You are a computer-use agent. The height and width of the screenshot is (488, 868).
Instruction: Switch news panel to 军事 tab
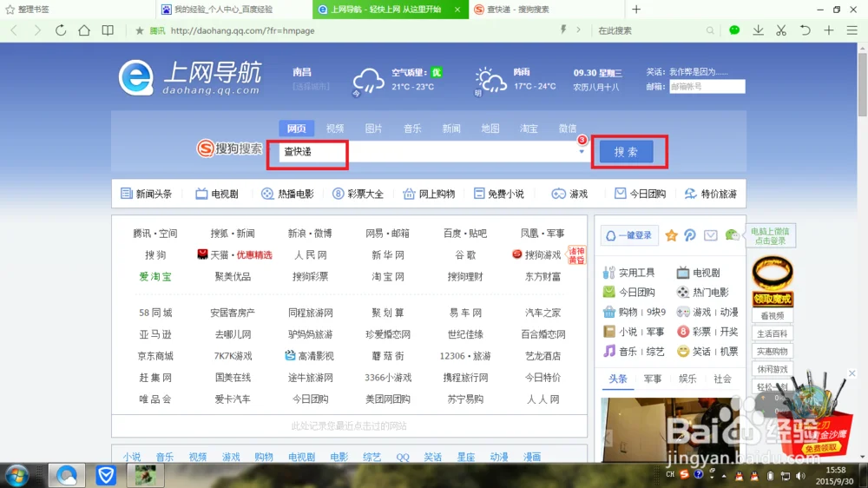pos(653,379)
